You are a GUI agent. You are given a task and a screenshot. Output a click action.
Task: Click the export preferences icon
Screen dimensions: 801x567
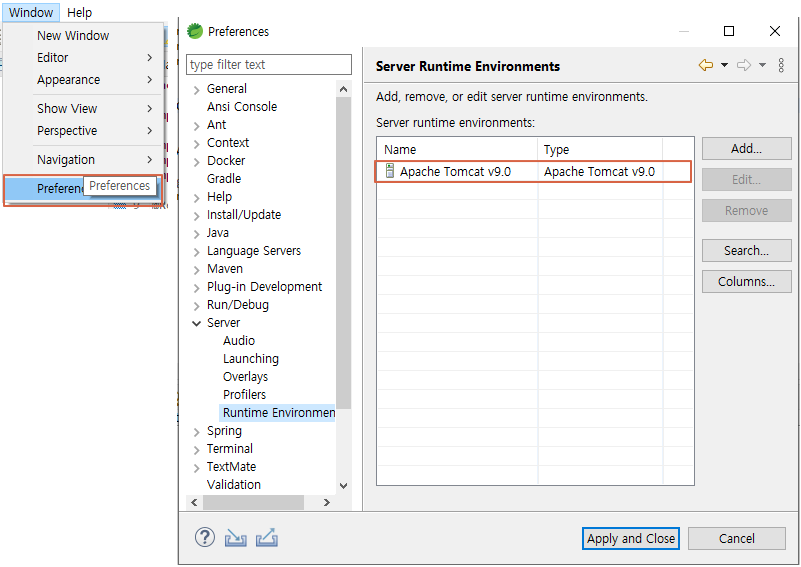pos(267,538)
